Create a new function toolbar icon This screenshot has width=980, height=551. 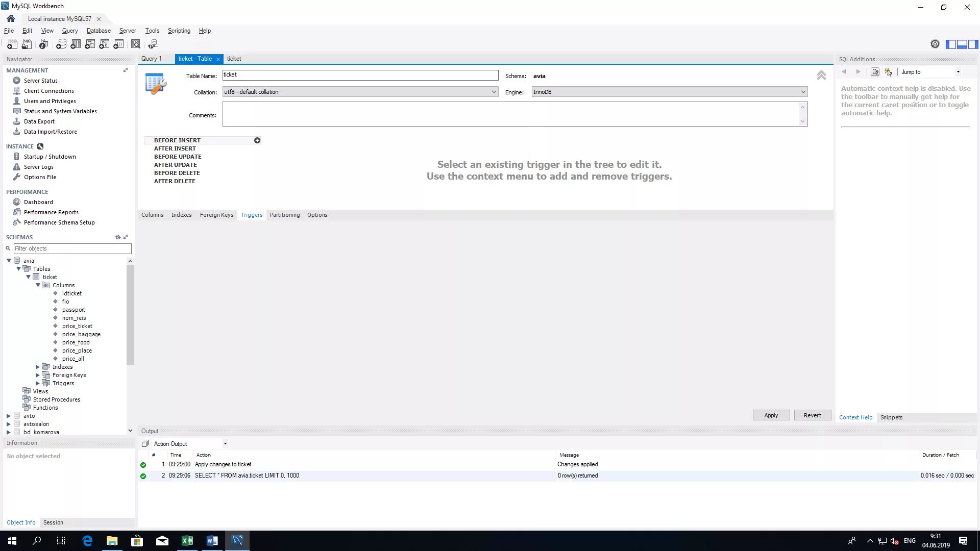[118, 44]
